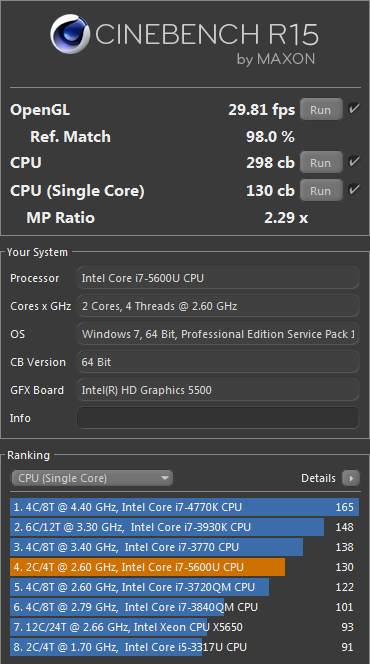Run the CPU Single Core benchmark

[321, 191]
